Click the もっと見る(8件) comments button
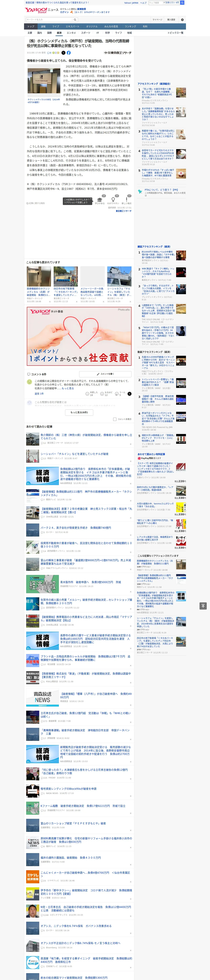210x980 pixels. tap(79, 412)
